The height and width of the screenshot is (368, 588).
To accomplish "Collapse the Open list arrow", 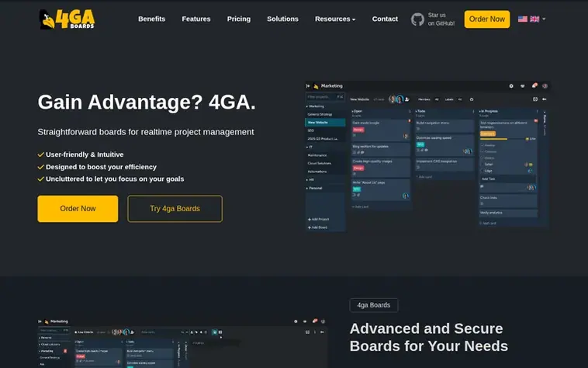I will pyautogui.click(x=353, y=112).
